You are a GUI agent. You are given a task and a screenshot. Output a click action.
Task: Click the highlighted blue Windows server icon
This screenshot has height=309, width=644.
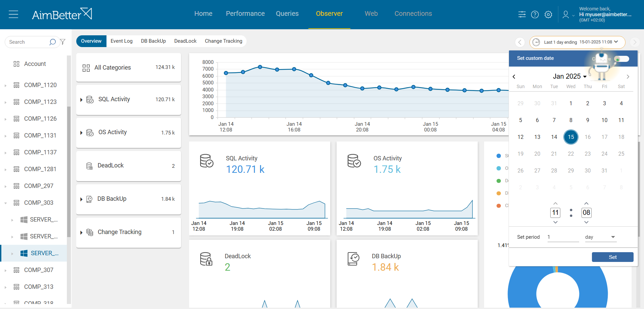pos(24,253)
